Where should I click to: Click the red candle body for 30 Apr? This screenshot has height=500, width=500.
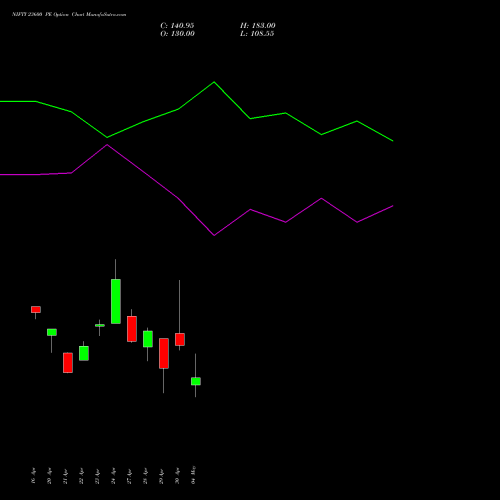(x=180, y=339)
